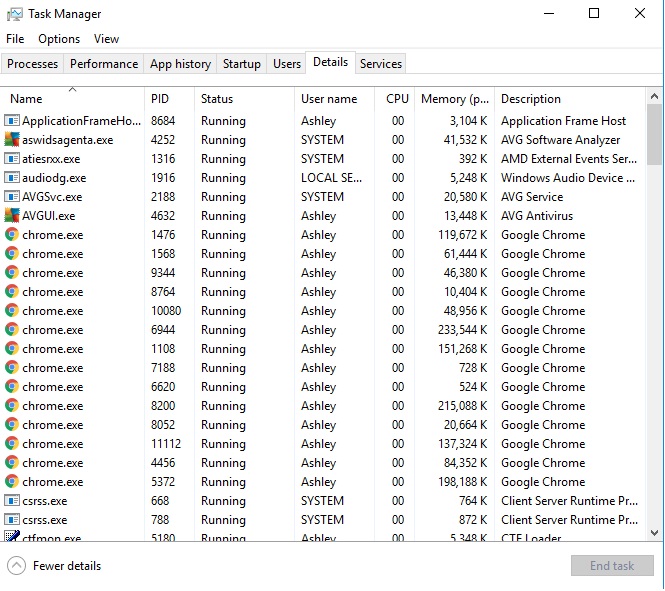This screenshot has width=665, height=591.
Task: Click the atiesrxx.exe process icon
Action: click(x=12, y=159)
